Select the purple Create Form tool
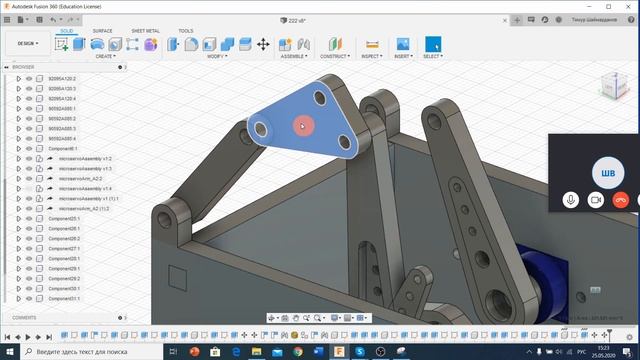This screenshot has height=360, width=640. [150, 44]
